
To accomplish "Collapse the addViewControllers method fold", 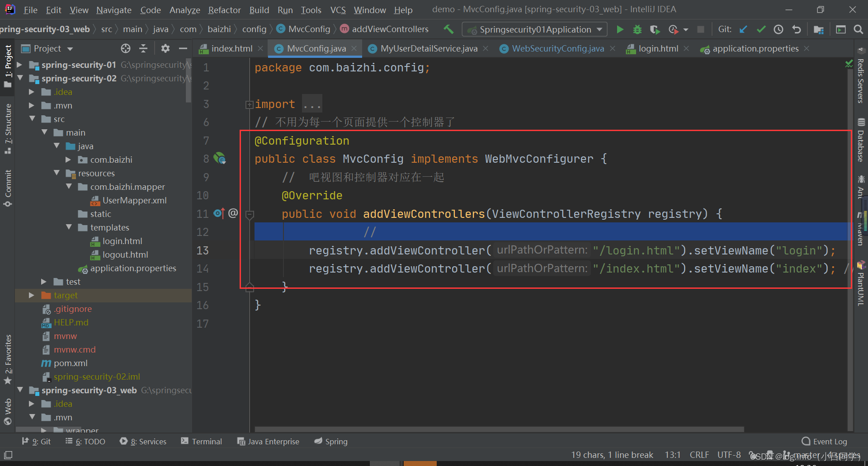I will [x=250, y=214].
